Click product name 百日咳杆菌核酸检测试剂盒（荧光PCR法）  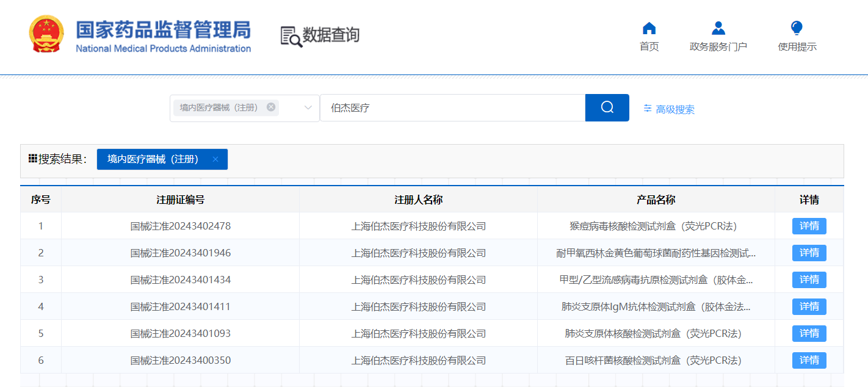pos(656,360)
